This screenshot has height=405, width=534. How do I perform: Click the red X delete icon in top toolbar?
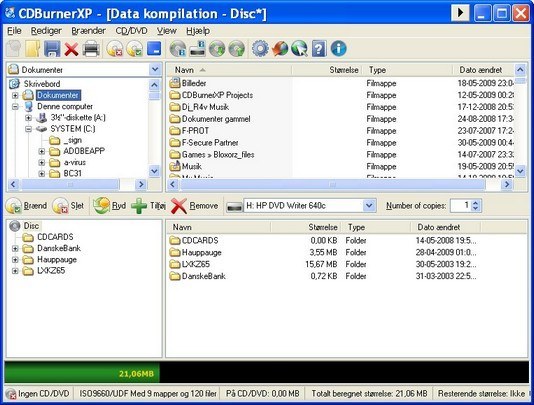[x=72, y=49]
